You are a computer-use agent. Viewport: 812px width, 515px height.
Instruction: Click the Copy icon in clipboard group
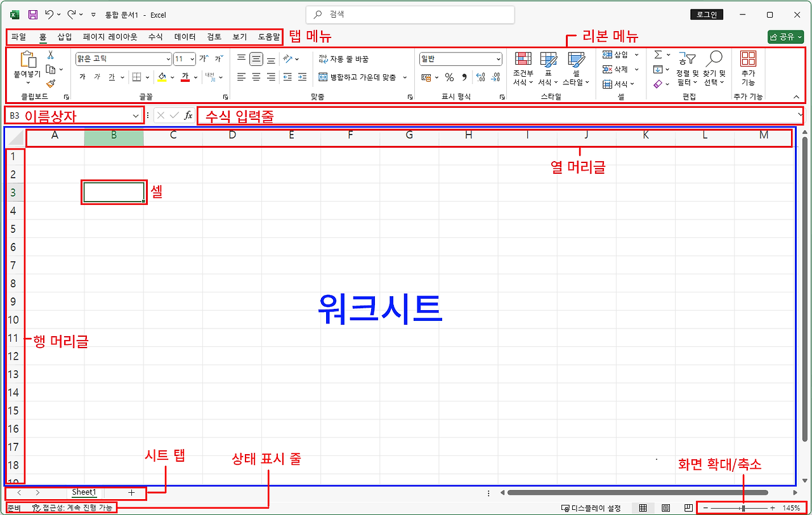(50, 69)
